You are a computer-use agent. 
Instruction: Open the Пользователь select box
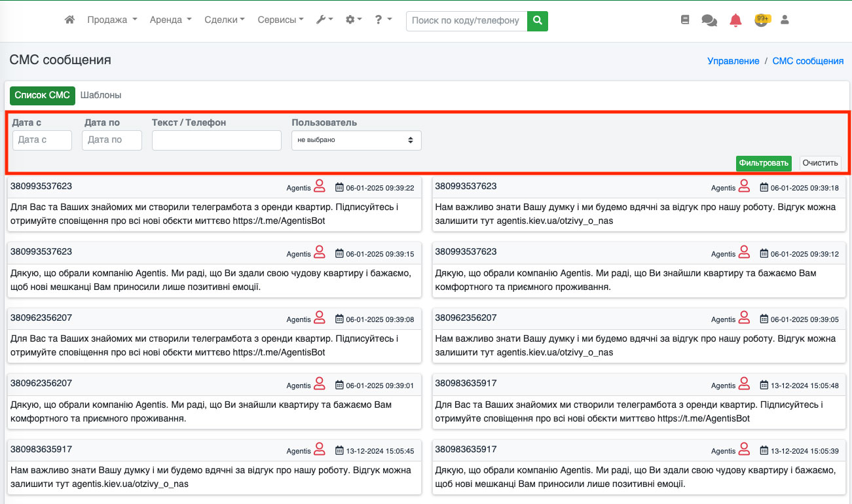pos(356,140)
